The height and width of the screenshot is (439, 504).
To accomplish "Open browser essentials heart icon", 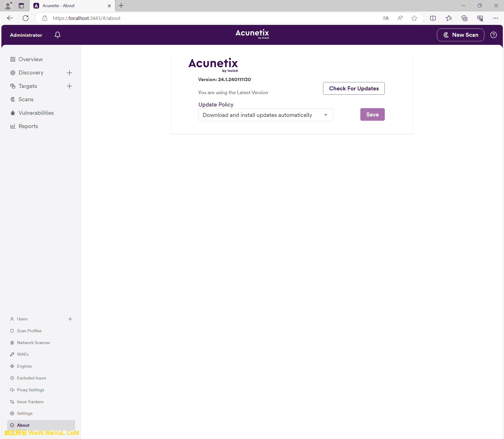I will click(480, 18).
